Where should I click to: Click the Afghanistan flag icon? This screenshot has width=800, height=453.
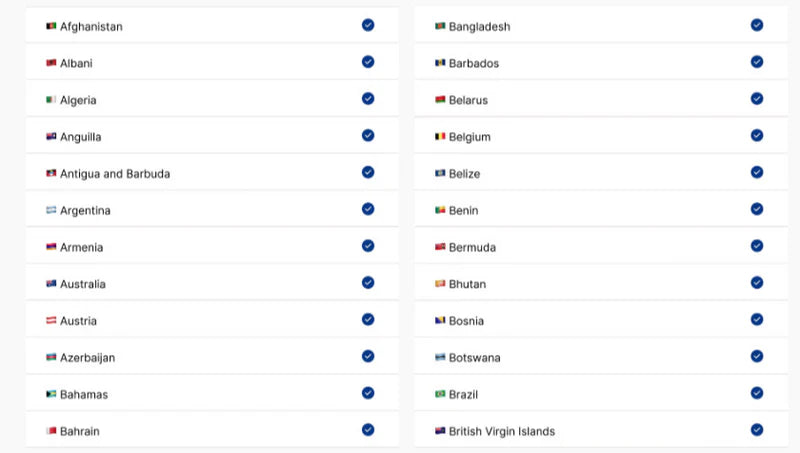pyautogui.click(x=51, y=26)
